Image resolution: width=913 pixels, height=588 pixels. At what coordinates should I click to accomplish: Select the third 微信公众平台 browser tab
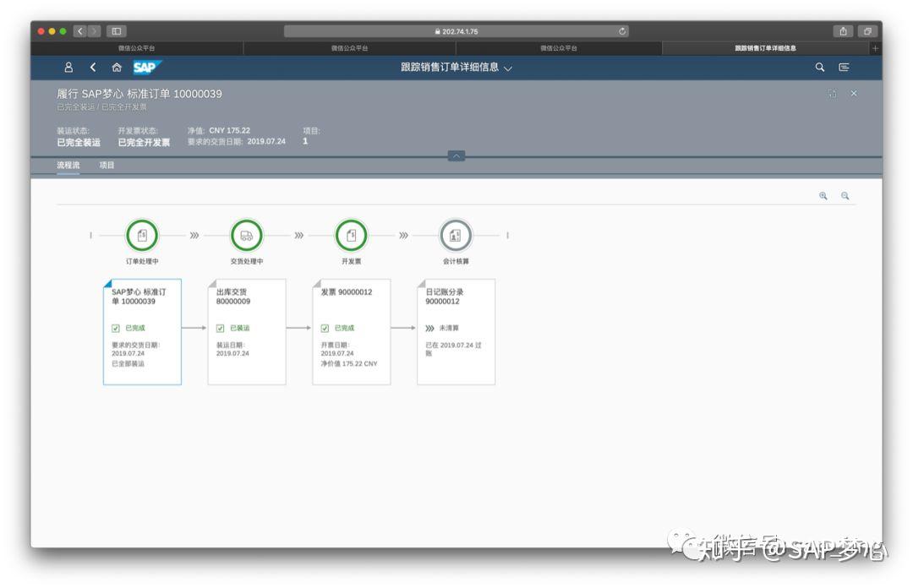point(559,48)
